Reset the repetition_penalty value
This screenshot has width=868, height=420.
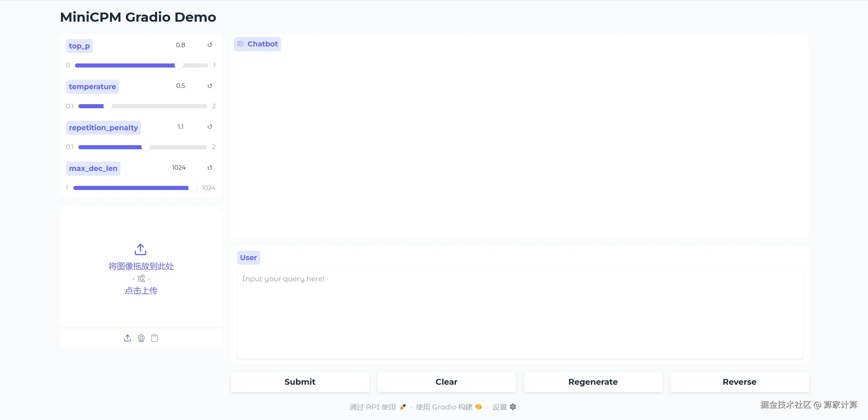[x=210, y=127]
